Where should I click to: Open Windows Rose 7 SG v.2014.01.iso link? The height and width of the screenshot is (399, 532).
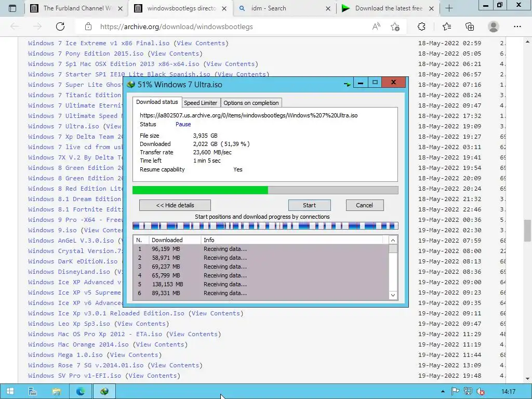pos(86,365)
